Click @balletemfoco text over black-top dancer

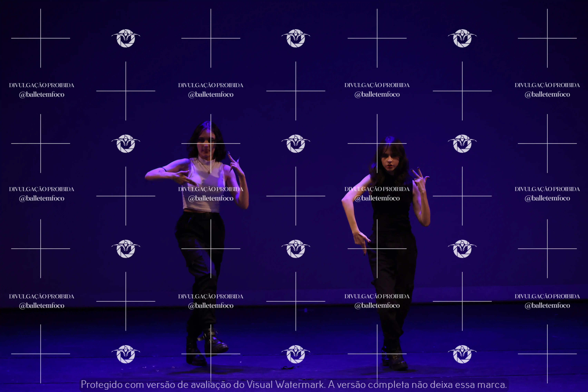coord(377,198)
